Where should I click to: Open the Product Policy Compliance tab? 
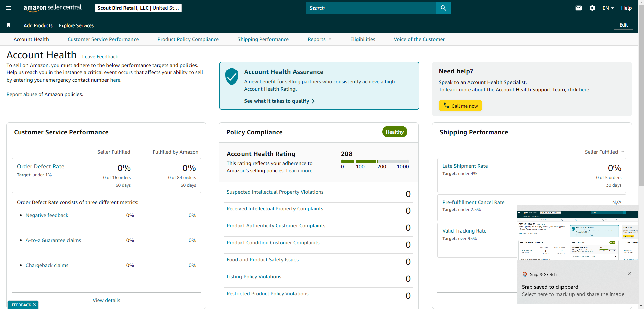[x=188, y=39]
